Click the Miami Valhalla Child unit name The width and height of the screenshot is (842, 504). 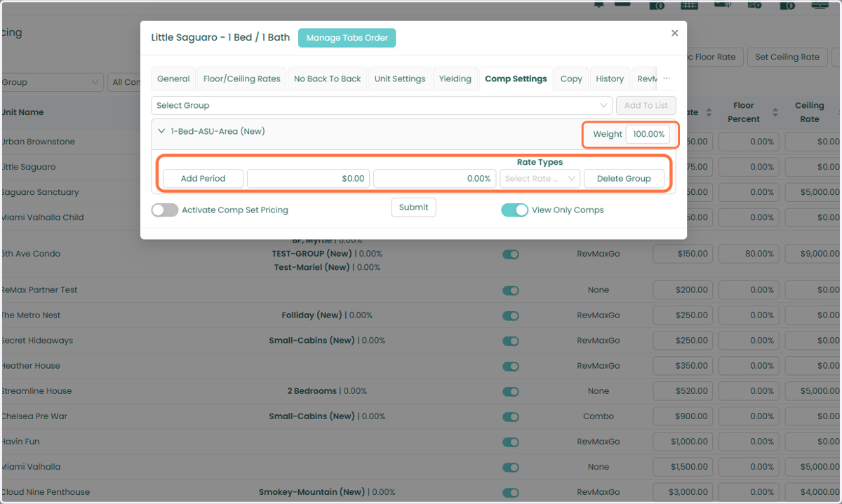click(x=43, y=217)
